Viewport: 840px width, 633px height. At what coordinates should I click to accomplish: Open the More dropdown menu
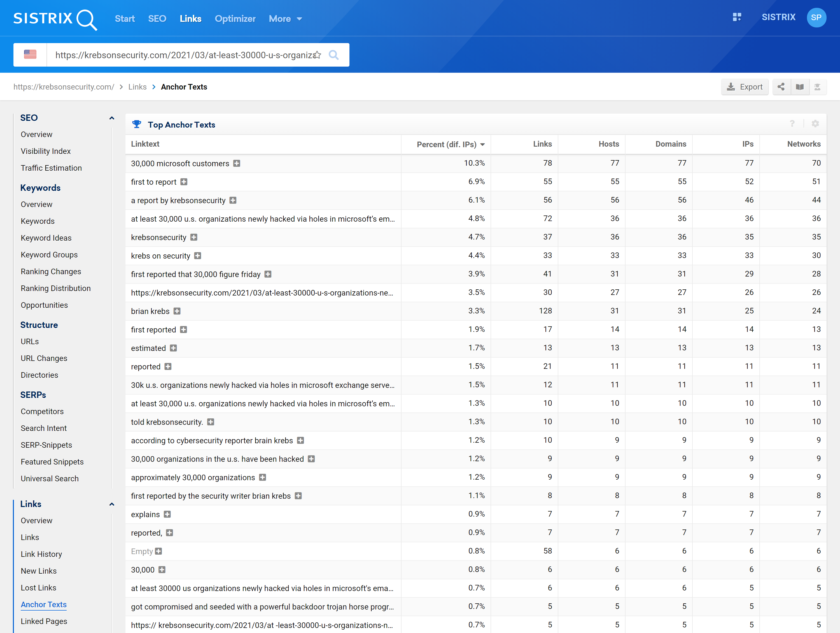(285, 18)
